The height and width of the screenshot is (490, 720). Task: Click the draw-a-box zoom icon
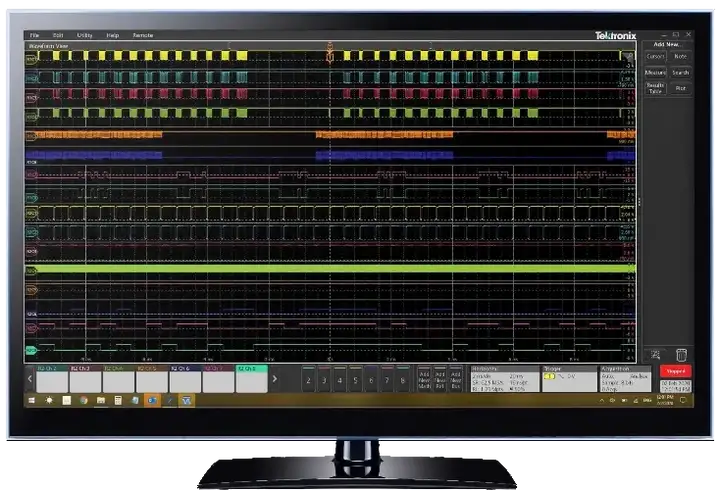[655, 355]
